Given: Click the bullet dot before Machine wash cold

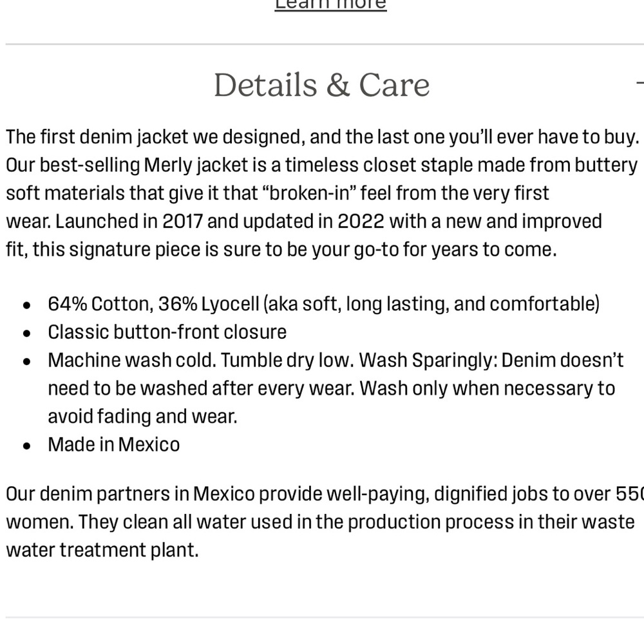Looking at the screenshot, I should coord(26,361).
